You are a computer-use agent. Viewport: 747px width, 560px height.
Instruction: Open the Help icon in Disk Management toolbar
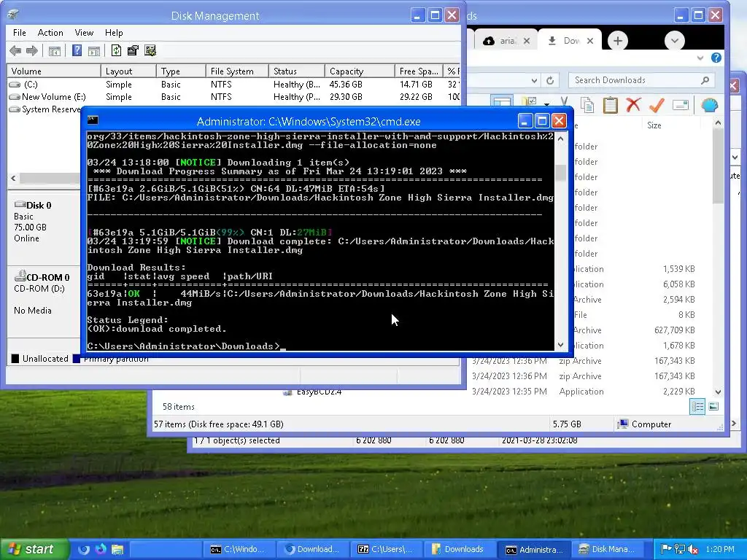77,50
